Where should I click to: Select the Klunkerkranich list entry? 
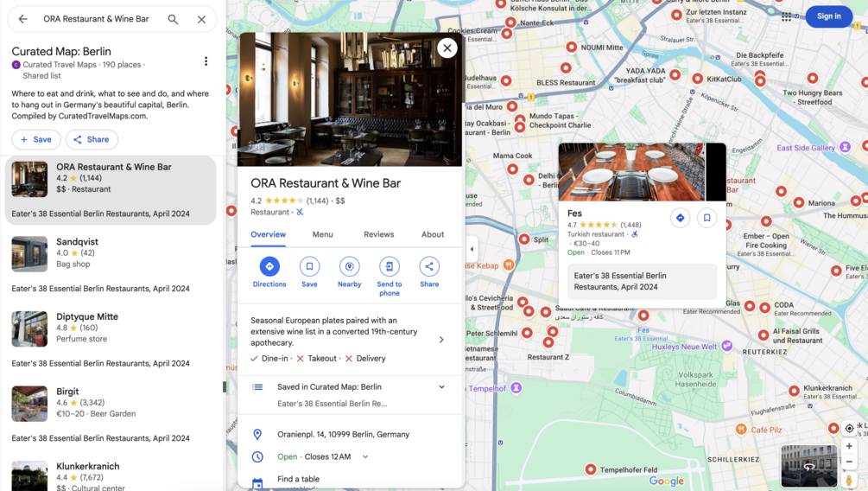111,474
